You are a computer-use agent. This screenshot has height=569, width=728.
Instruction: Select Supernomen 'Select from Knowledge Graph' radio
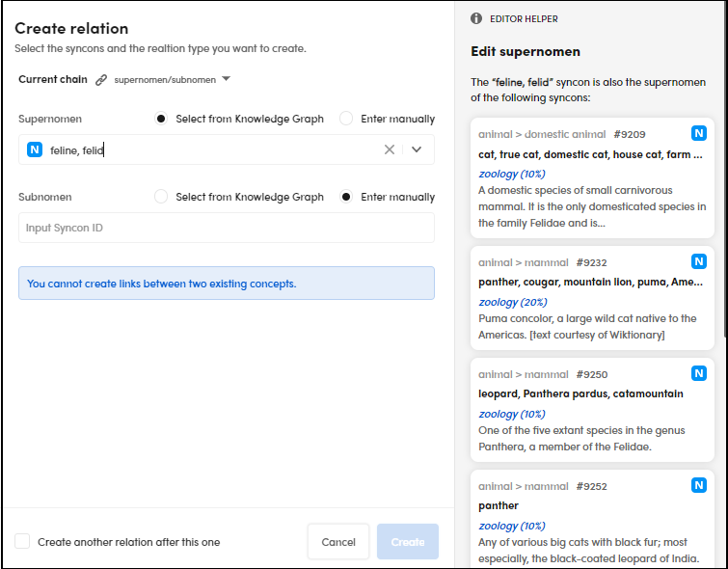(x=161, y=119)
